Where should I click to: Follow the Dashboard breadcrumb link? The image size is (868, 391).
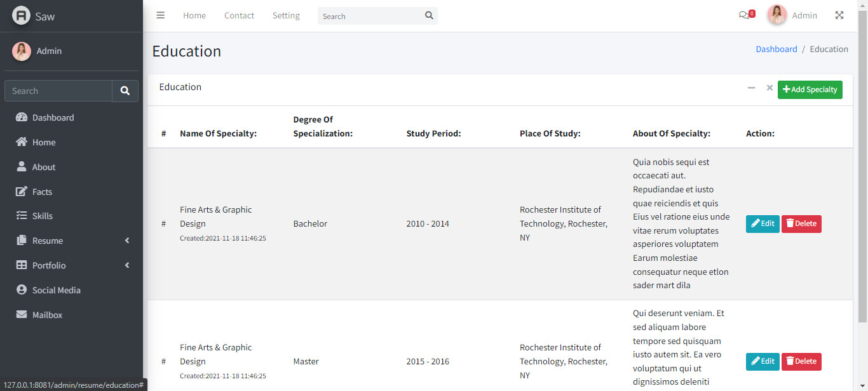[776, 49]
